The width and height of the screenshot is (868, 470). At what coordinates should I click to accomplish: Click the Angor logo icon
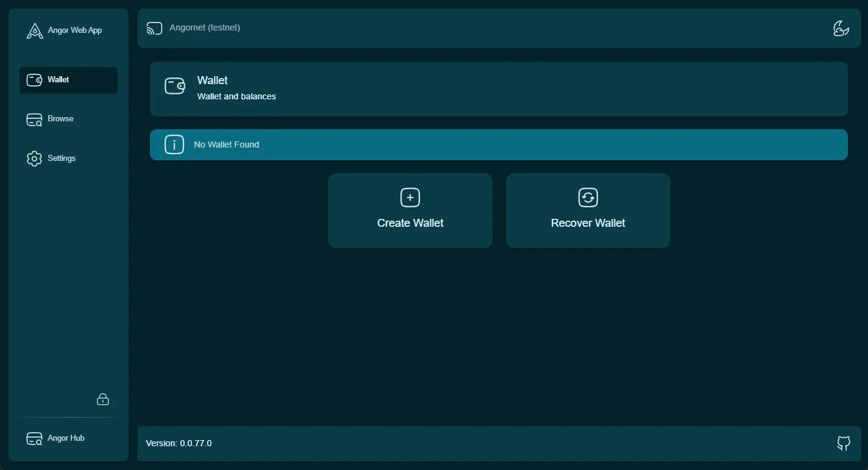click(35, 30)
